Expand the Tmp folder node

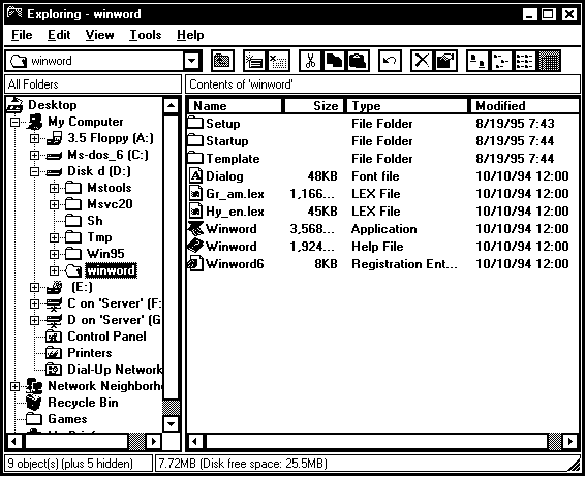(54, 237)
